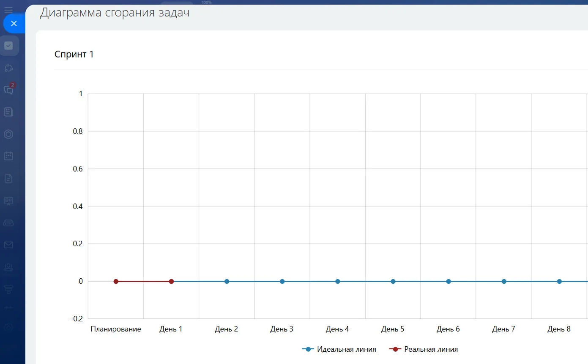Click the Планирование axis label
The width and height of the screenshot is (588, 364).
point(116,329)
